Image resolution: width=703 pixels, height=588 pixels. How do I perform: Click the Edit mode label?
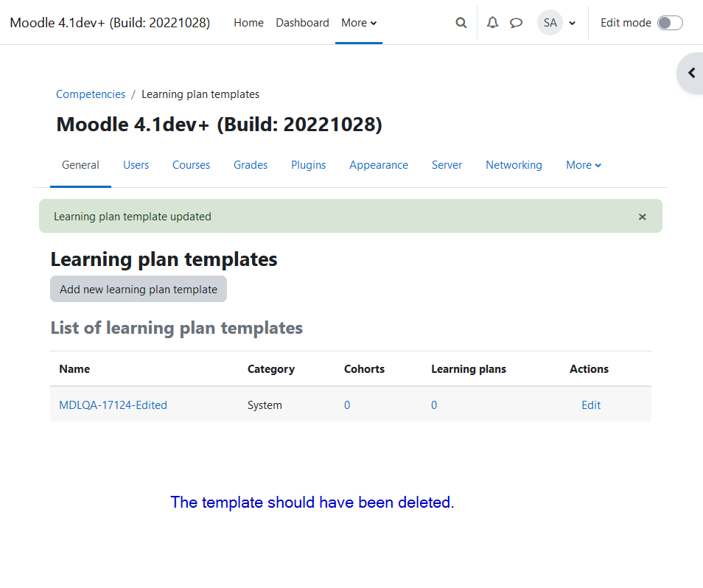pyautogui.click(x=626, y=23)
